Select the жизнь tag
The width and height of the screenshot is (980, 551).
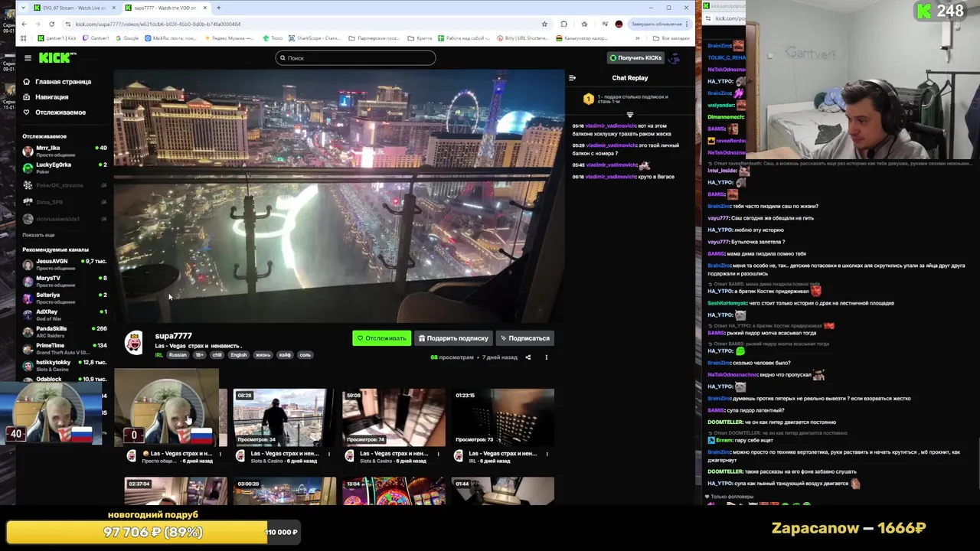coord(263,355)
